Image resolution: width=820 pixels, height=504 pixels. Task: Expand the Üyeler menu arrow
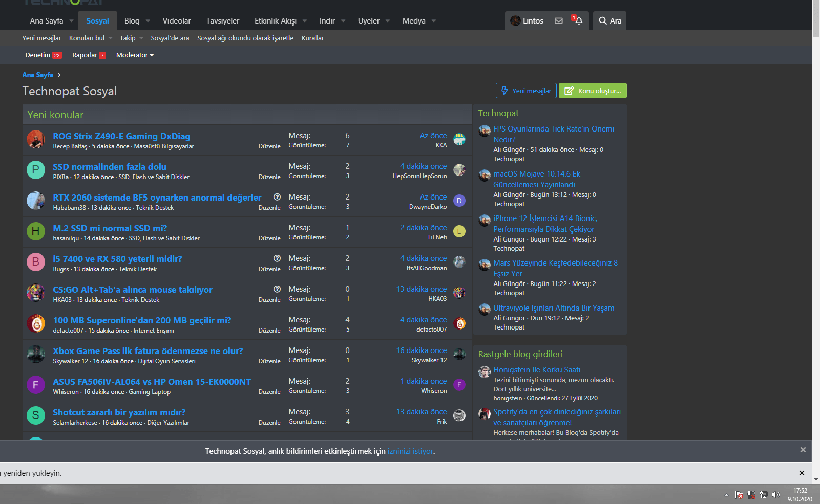click(388, 21)
